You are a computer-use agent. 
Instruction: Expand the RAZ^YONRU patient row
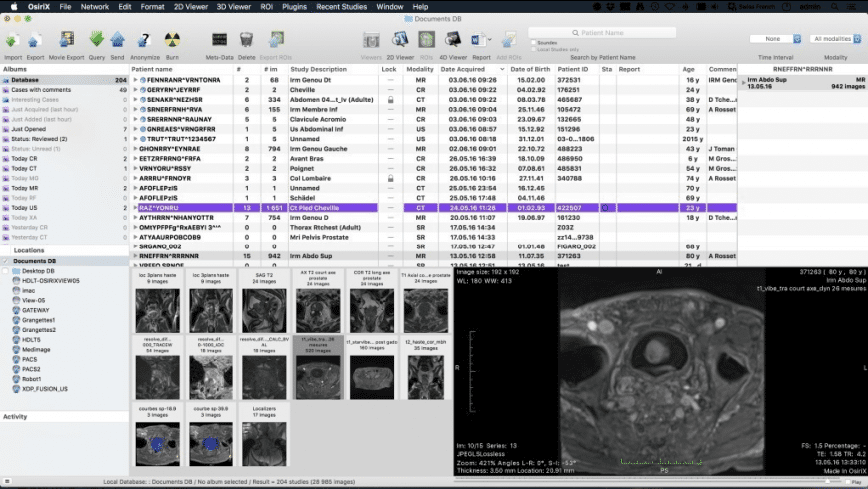(x=136, y=207)
